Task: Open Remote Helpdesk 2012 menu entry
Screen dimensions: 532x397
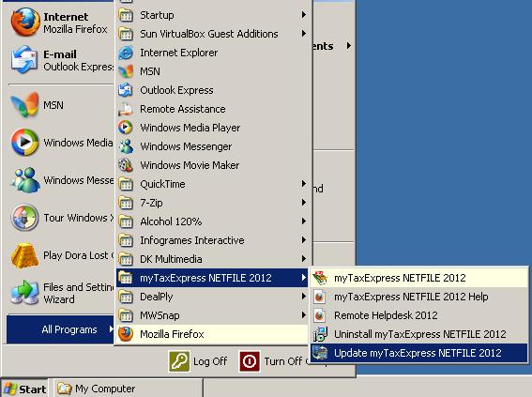Action: (419, 315)
